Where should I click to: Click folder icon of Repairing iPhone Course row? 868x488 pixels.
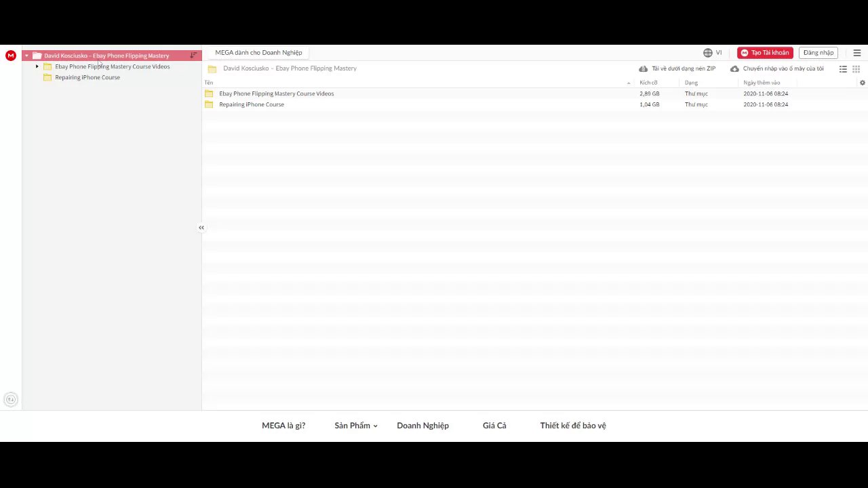click(209, 104)
